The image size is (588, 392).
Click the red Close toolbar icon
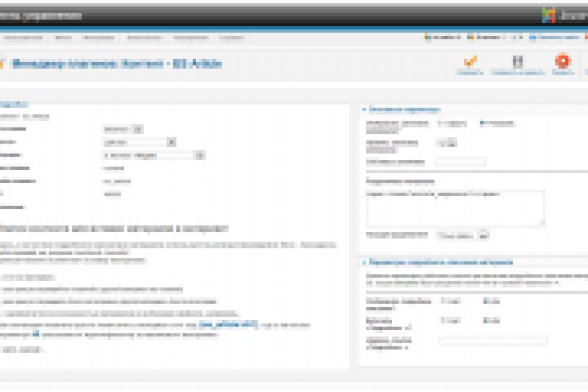point(563,61)
